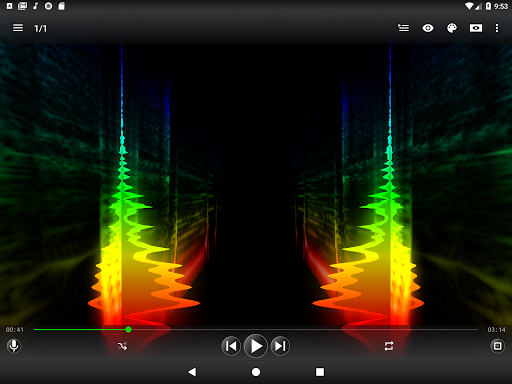
Task: Tap the music note status bar notification
Action: [35, 6]
